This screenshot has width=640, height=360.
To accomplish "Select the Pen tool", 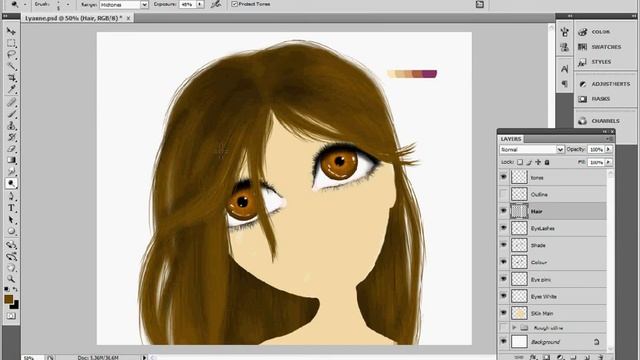I will point(11,197).
